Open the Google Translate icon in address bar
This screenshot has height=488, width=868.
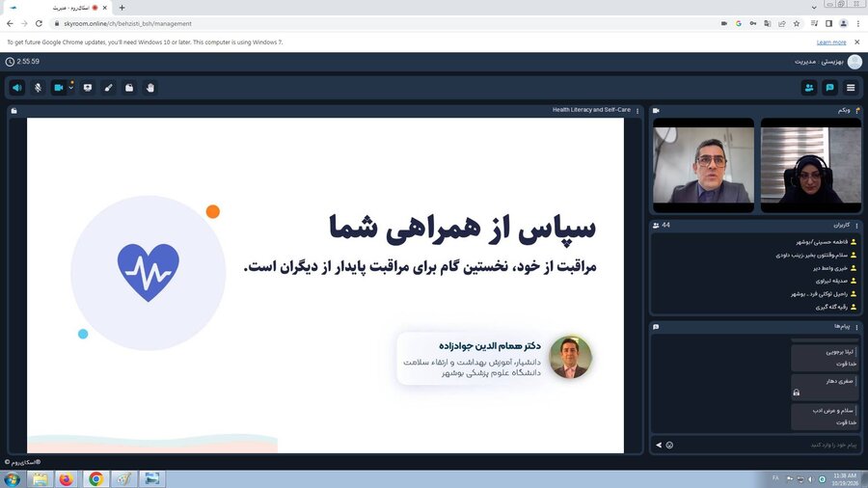click(x=768, y=24)
